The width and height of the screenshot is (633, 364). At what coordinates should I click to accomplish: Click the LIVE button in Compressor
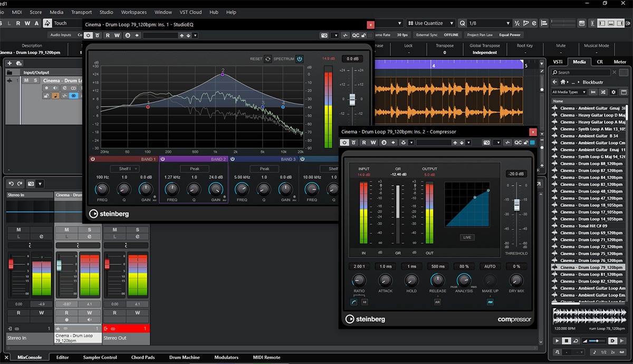[x=467, y=237]
